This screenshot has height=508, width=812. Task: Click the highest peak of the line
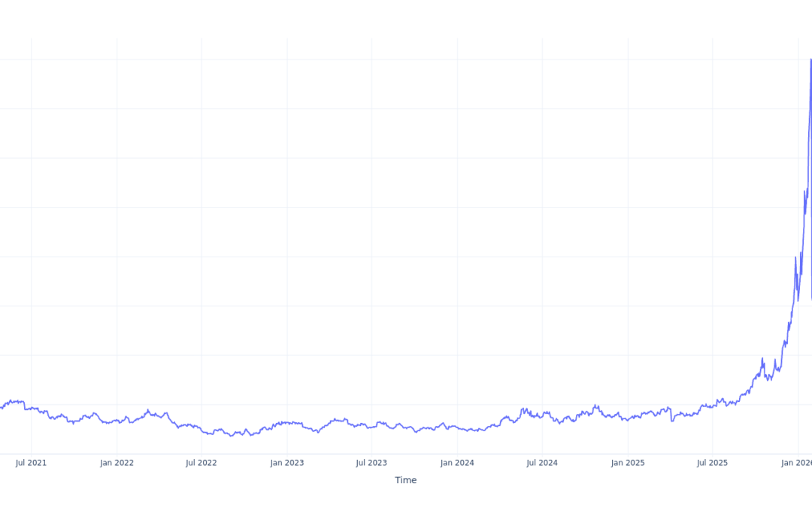(x=810, y=59)
